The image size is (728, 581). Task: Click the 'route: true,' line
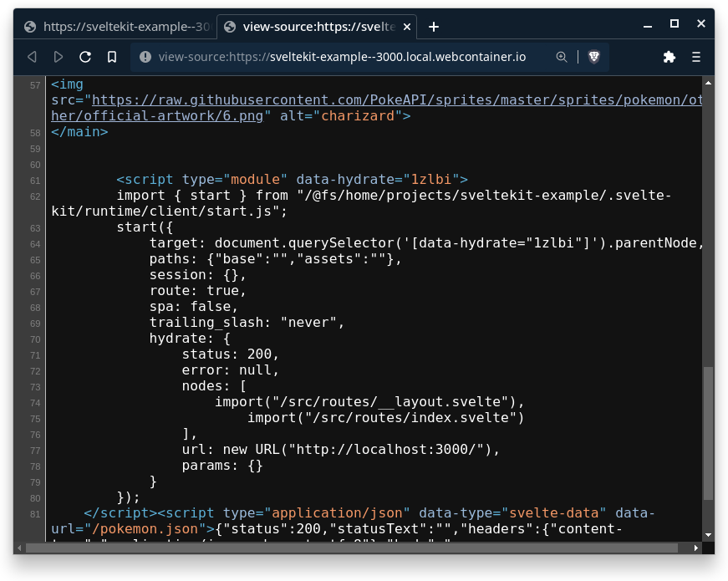point(197,291)
